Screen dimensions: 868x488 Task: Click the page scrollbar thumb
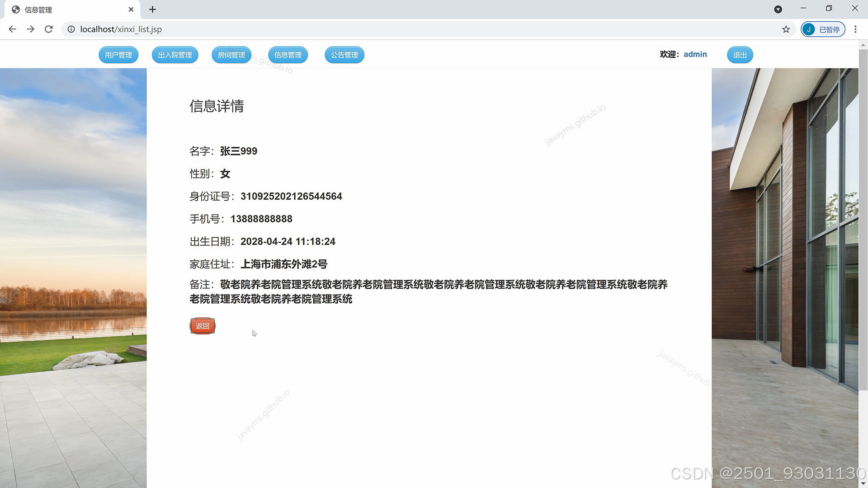[x=863, y=220]
